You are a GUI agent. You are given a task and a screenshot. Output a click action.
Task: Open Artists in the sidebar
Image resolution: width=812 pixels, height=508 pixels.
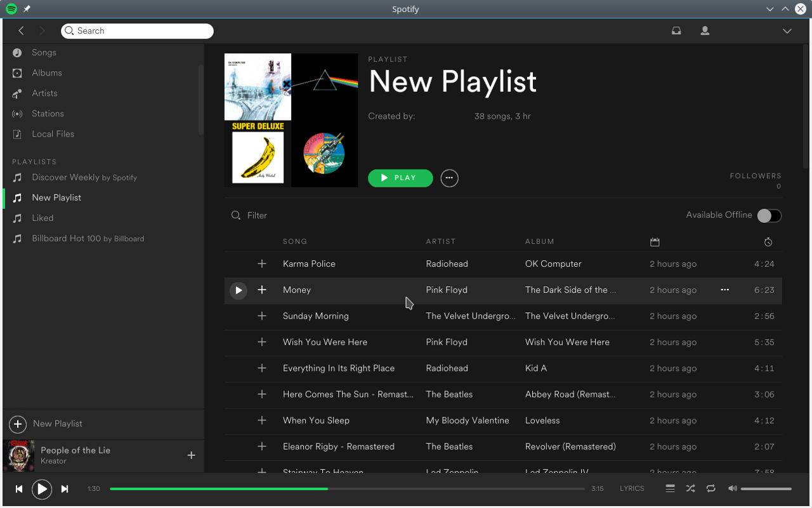click(x=44, y=93)
